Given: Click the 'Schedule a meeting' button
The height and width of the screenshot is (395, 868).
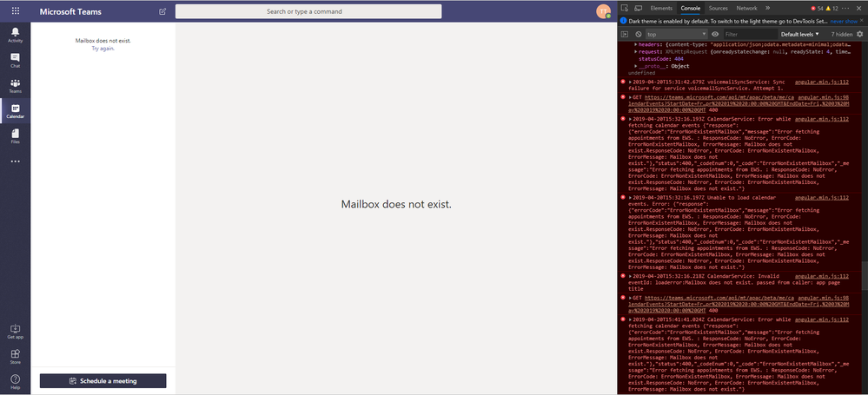Looking at the screenshot, I should pyautogui.click(x=103, y=381).
